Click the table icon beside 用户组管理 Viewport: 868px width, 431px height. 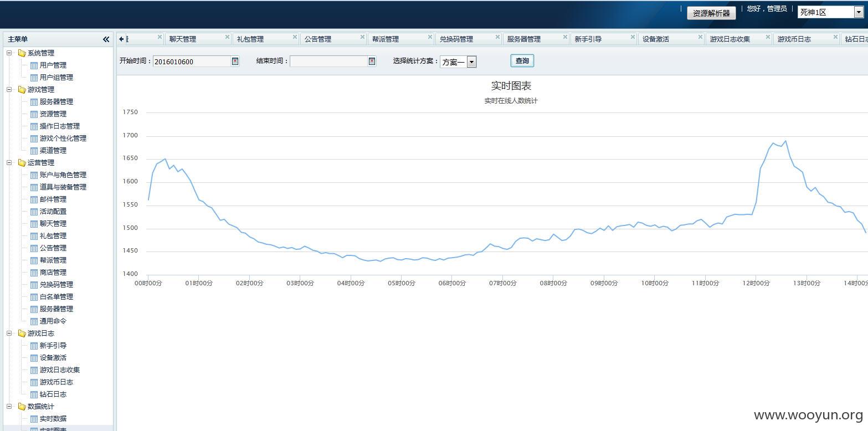tap(34, 78)
